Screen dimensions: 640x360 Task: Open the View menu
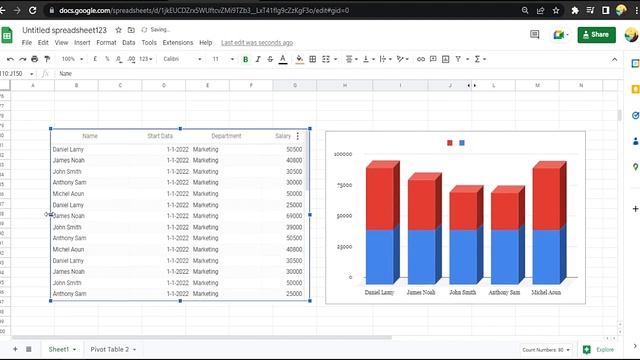tap(61, 42)
